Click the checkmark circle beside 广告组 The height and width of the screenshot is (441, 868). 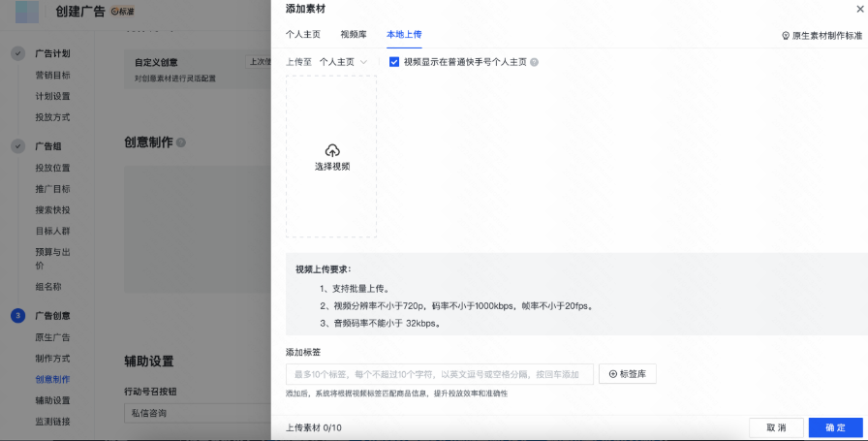coord(18,146)
